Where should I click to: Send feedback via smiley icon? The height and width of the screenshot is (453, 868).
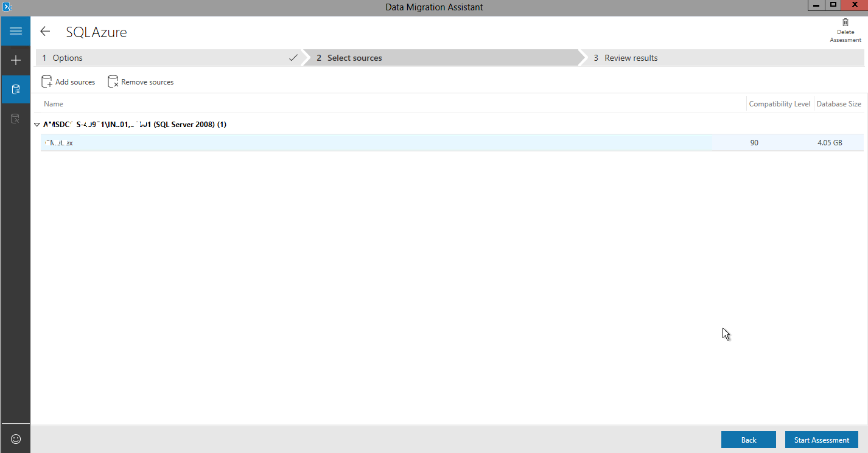(16, 438)
